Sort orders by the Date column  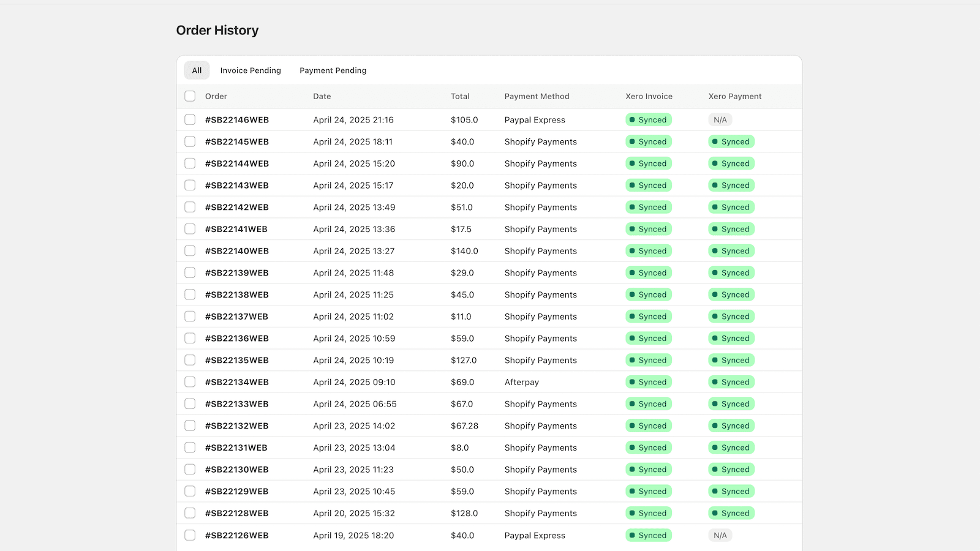click(322, 96)
